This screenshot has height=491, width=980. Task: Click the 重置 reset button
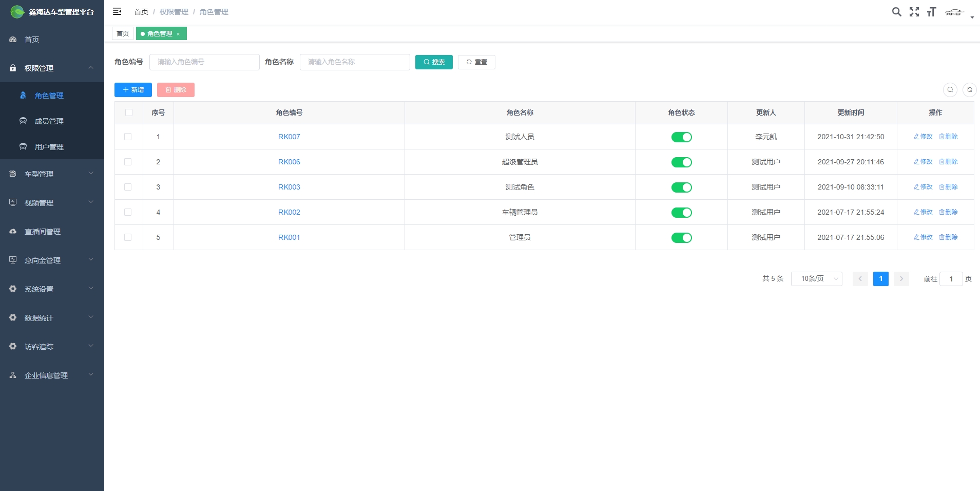[476, 62]
